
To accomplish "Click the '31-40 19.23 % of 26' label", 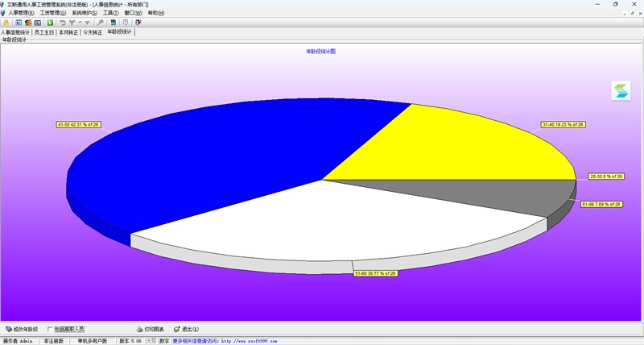I will point(563,125).
